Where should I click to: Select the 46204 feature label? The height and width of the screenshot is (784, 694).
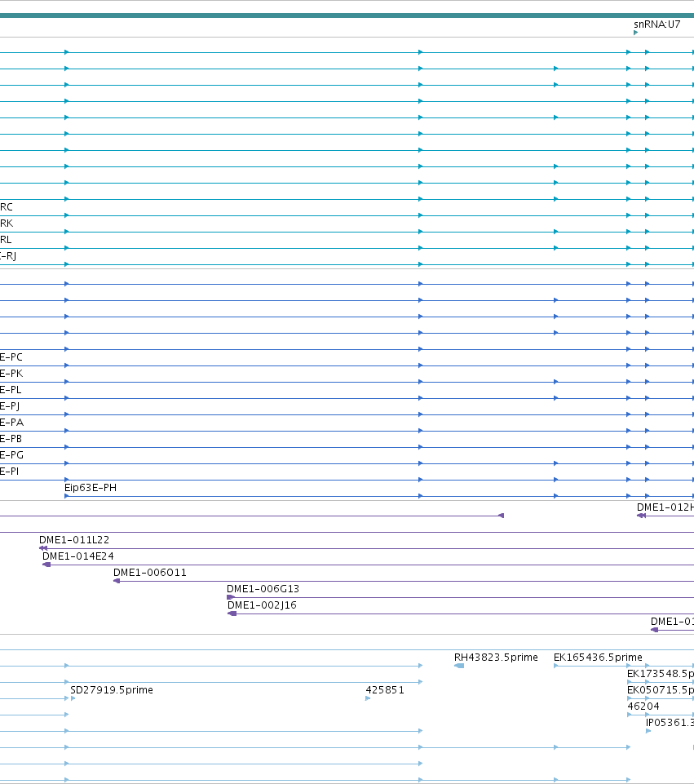(643, 706)
